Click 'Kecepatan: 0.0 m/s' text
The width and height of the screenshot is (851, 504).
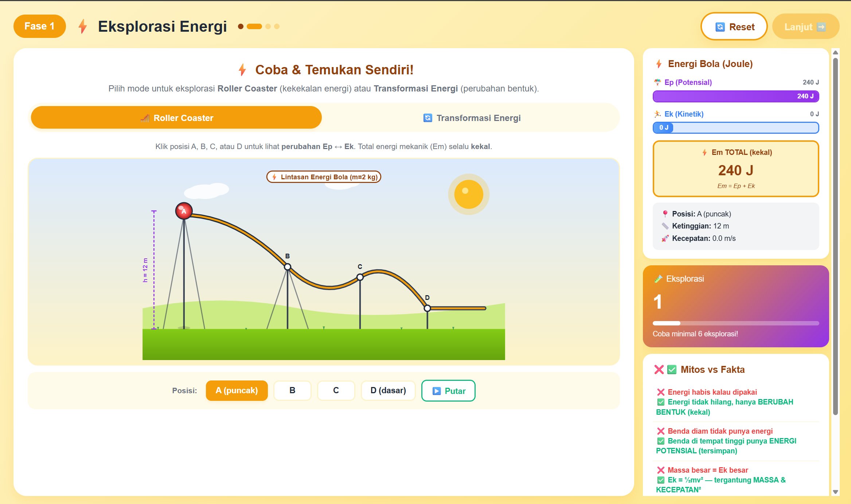click(704, 238)
